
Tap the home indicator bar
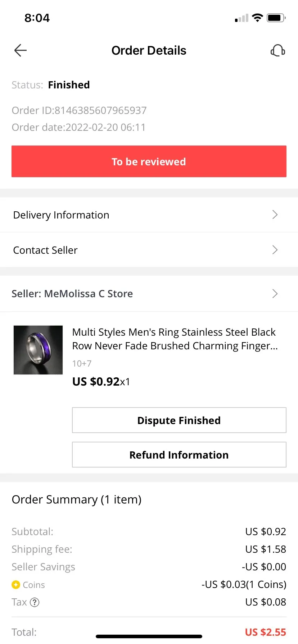click(x=149, y=636)
